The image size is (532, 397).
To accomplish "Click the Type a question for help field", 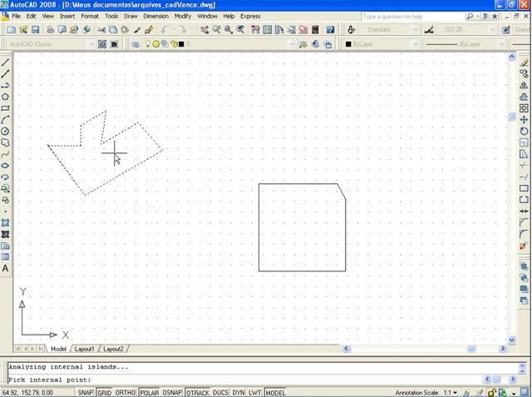I will point(412,17).
